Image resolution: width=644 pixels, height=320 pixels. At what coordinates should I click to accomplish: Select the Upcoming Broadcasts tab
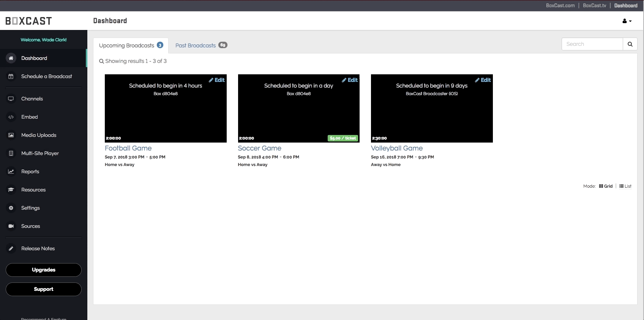pyautogui.click(x=131, y=45)
